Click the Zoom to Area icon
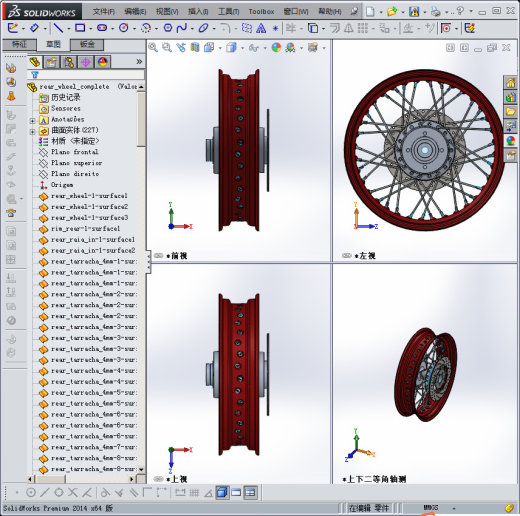This screenshot has width=520, height=516. [167, 48]
